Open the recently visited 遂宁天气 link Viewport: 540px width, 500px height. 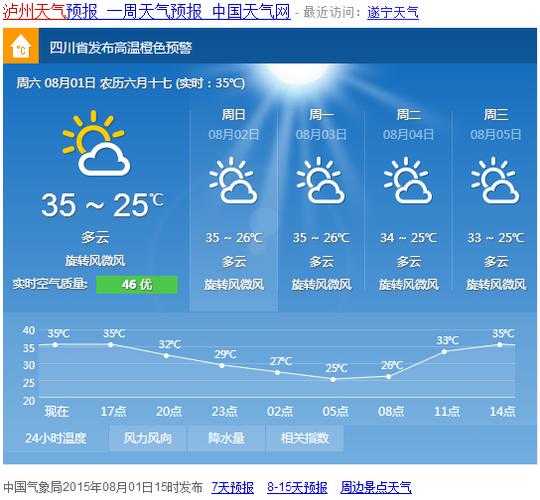(x=393, y=13)
